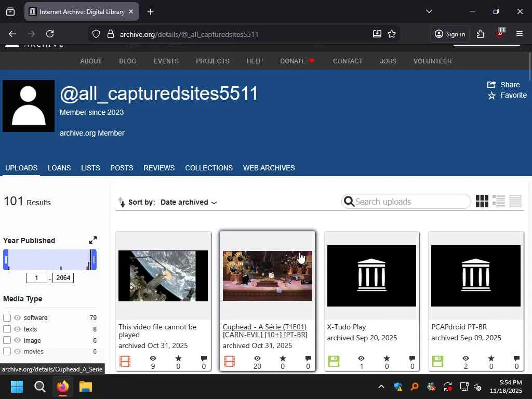Open the VOLUNTEER link
532x399 pixels.
(432, 61)
